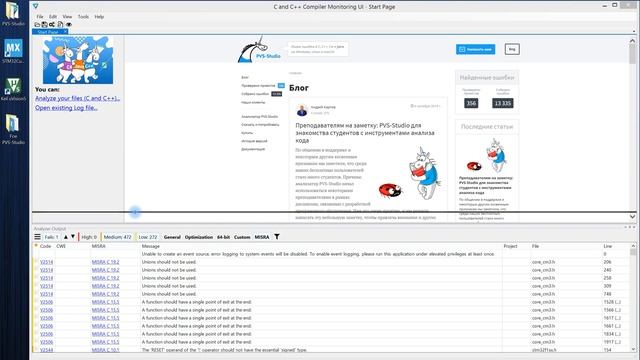Click the results table scrollbar up arrow
Image resolution: width=640 pixels, height=360 pixels.
(633, 246)
